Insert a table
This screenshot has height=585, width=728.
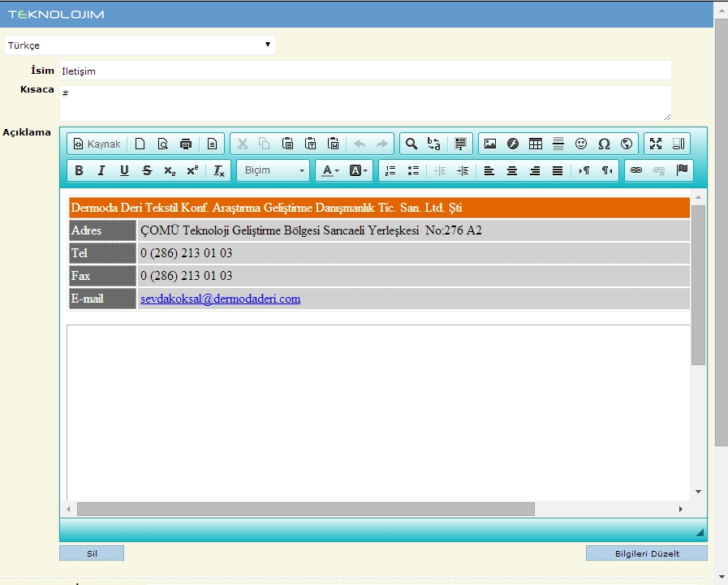[x=536, y=144]
